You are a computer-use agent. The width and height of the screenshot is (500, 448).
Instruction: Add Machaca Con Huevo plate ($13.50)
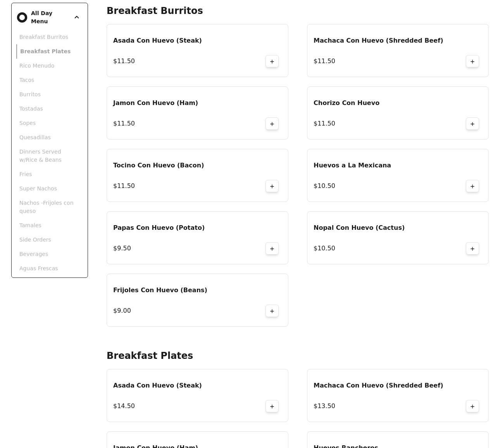[x=472, y=406]
